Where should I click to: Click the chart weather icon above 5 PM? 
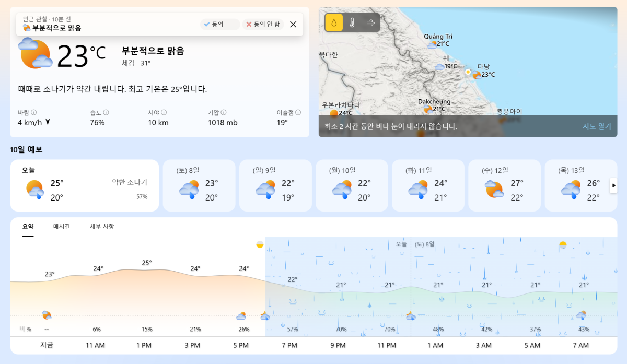click(x=241, y=315)
